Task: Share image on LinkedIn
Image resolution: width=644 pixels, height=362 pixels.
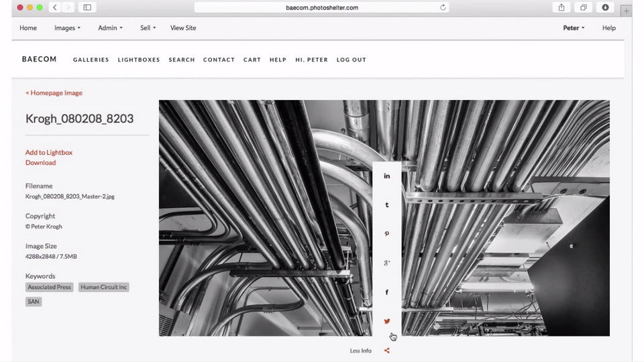Action: coord(386,176)
